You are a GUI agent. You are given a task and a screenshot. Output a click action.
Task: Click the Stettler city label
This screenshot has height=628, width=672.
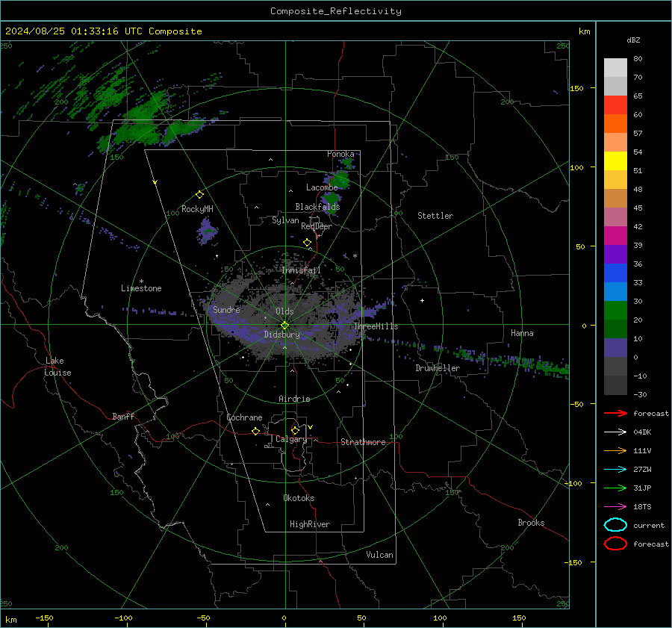pyautogui.click(x=435, y=216)
